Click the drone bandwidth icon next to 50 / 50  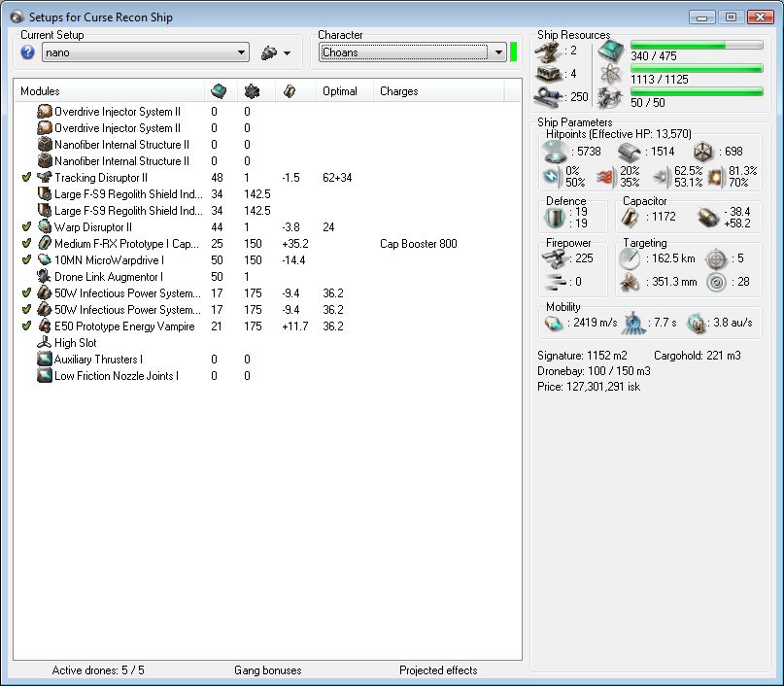click(x=610, y=97)
